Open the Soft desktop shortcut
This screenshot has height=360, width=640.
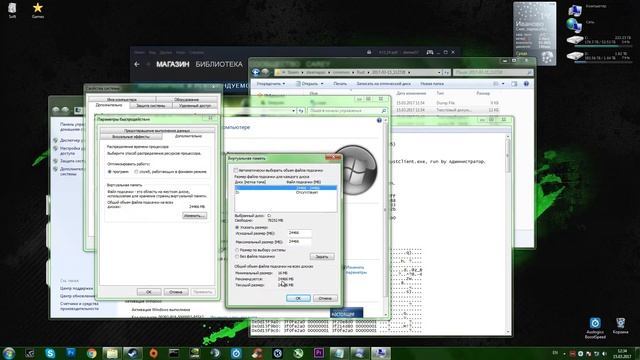pyautogui.click(x=12, y=10)
